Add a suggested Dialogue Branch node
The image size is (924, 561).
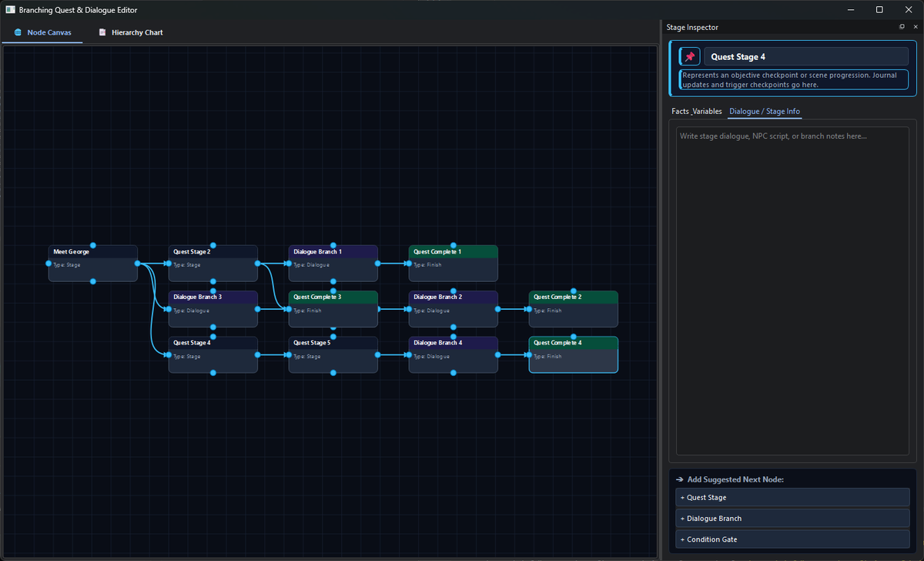click(792, 519)
